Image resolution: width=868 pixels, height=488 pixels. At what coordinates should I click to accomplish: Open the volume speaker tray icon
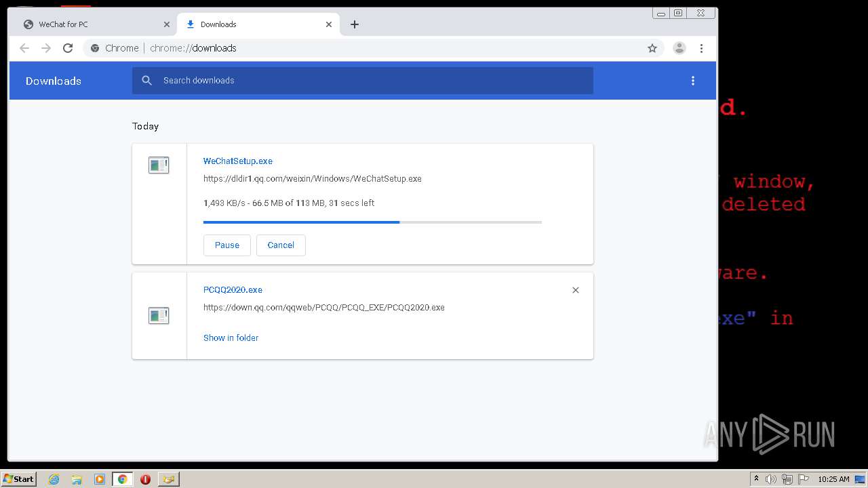tap(771, 479)
